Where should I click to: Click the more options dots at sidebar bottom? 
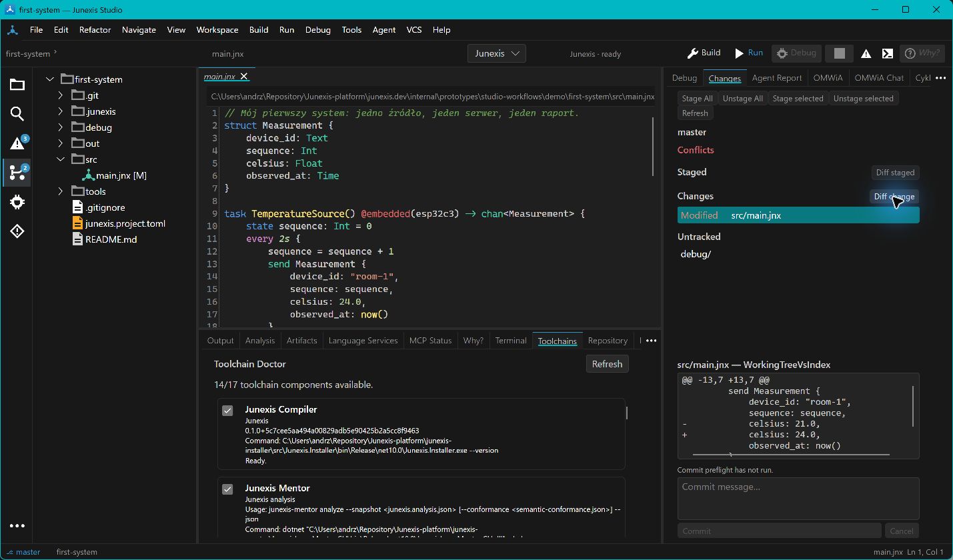coord(17,526)
